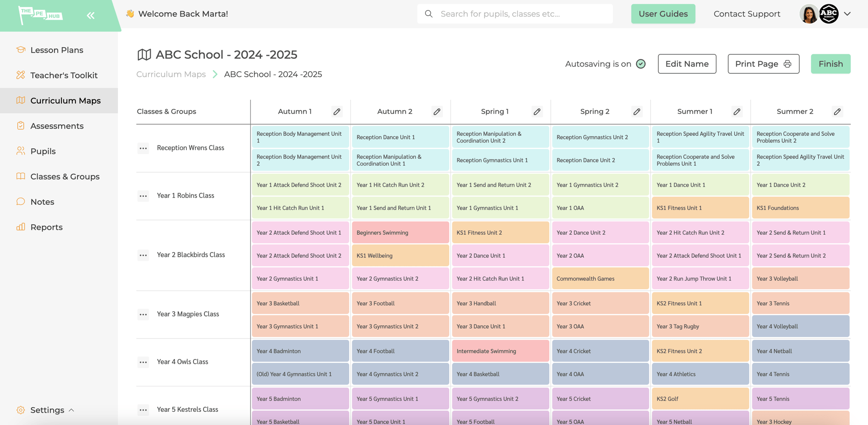Open Notes from the sidebar
Screen dimensions: 868x425
click(42, 201)
